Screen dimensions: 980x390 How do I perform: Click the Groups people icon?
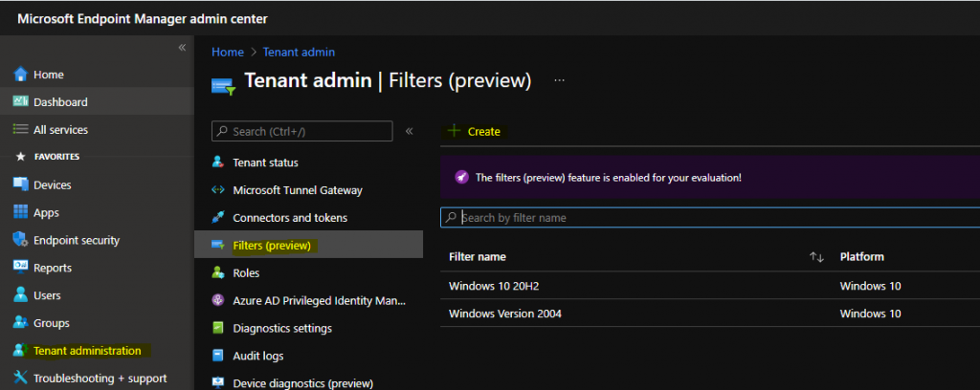pyautogui.click(x=21, y=322)
